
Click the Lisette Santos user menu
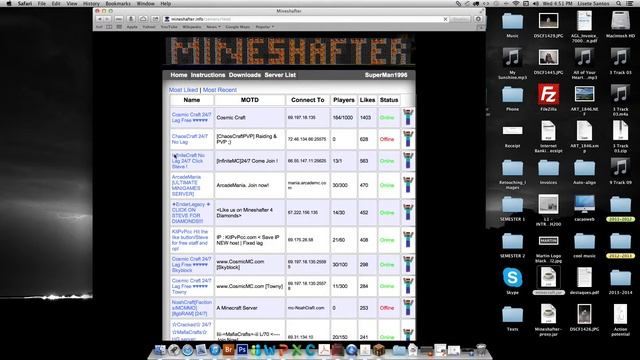pos(593,3)
